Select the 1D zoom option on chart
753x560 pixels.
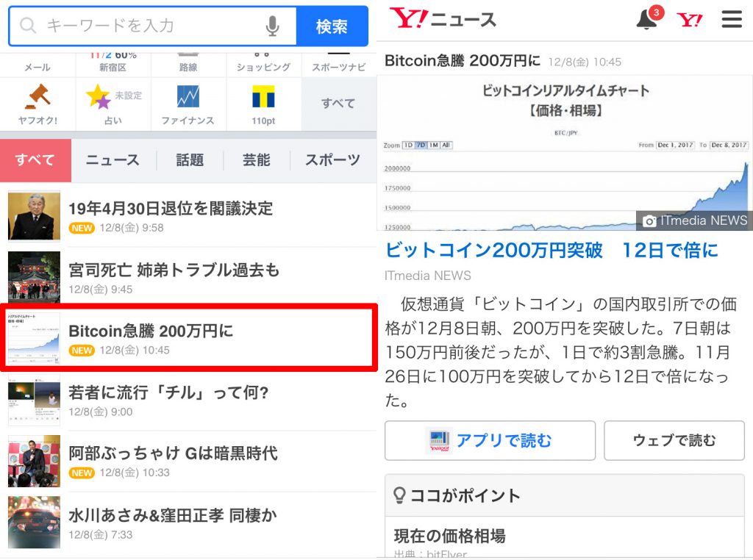[408, 145]
